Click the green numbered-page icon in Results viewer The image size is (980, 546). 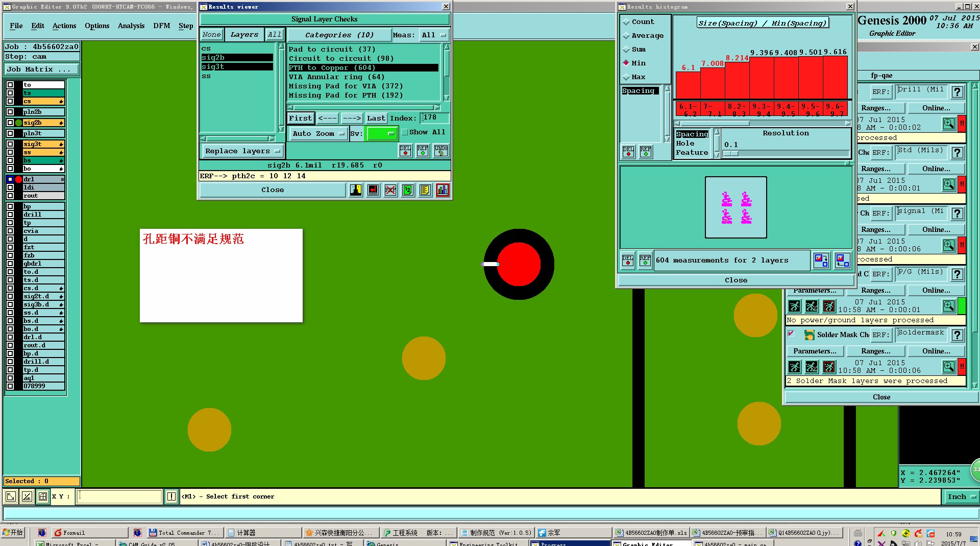point(407,190)
